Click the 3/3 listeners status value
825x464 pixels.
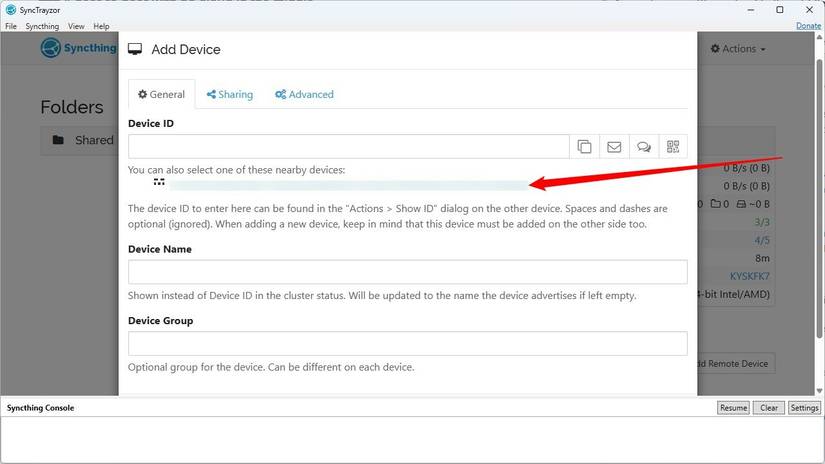click(x=762, y=223)
